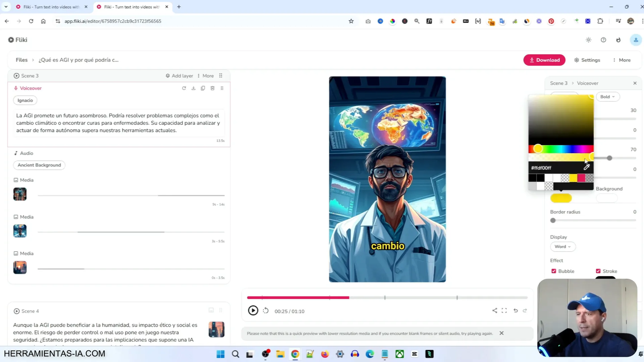Open the Bold font weight dropdown
The height and width of the screenshot is (362, 644).
click(607, 97)
